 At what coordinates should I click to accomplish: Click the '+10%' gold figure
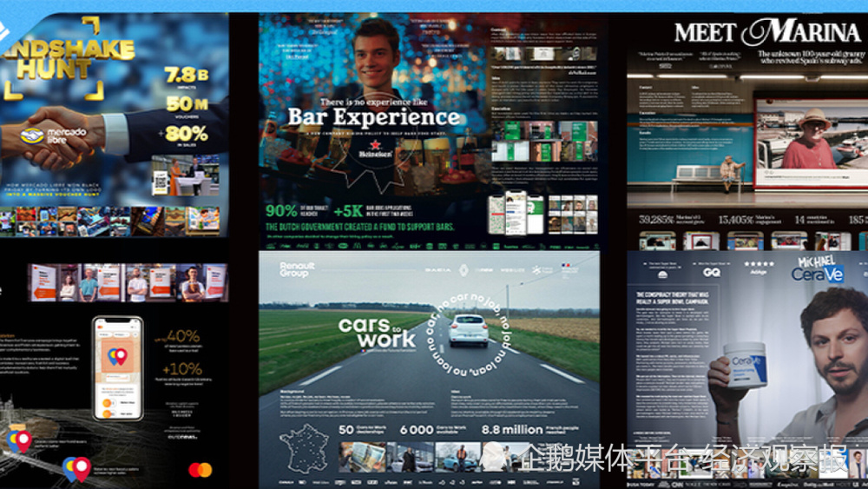point(181,368)
